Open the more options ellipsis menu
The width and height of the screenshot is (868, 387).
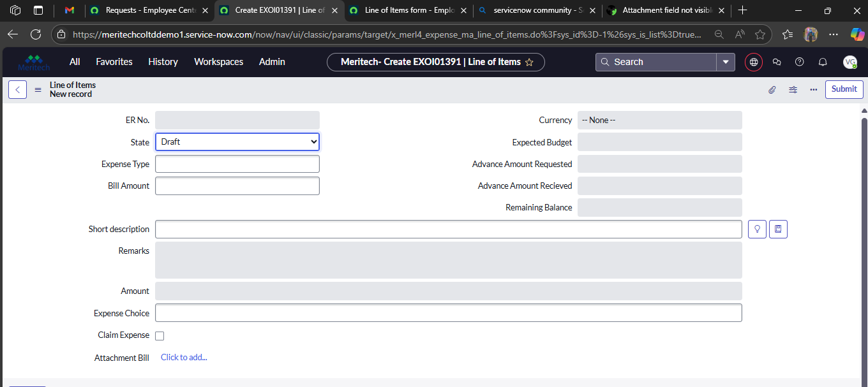point(814,90)
